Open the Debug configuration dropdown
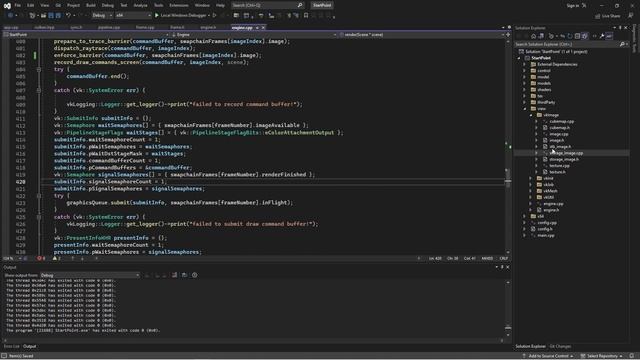Viewport: 640px width, 360px height. [x=102, y=16]
